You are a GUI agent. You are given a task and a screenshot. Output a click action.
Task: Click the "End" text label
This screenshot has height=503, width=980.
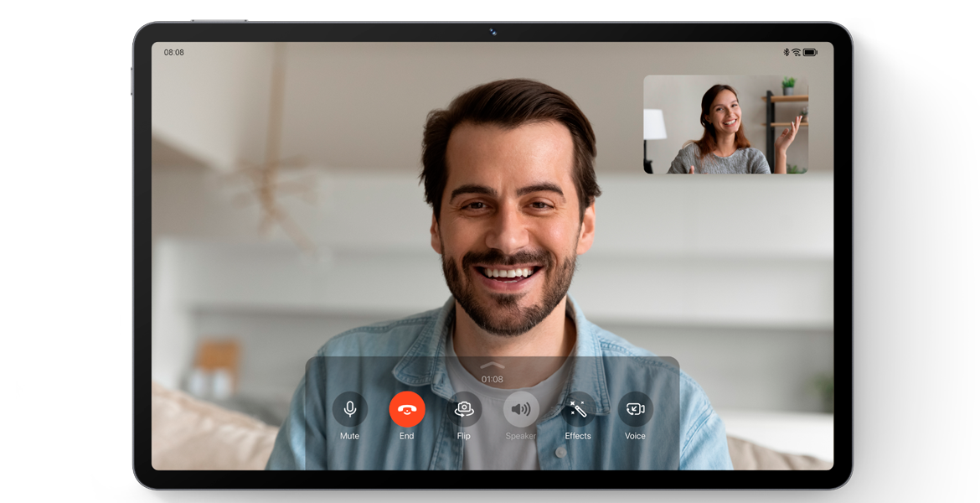pyautogui.click(x=407, y=436)
